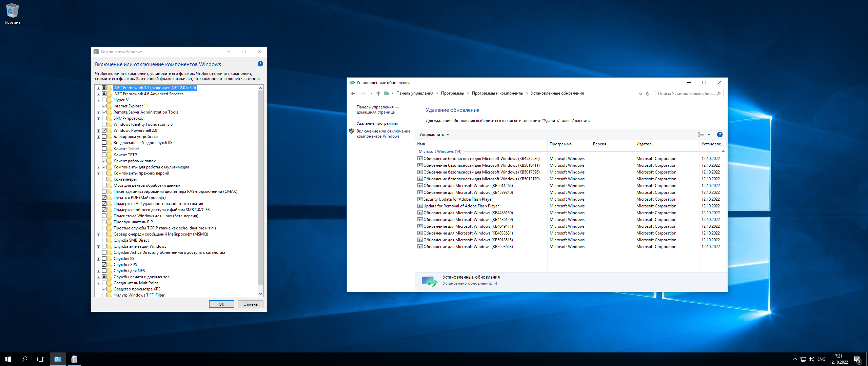The width and height of the screenshot is (868, 366).
Task: Sort by the Имя column header
Action: (481, 144)
